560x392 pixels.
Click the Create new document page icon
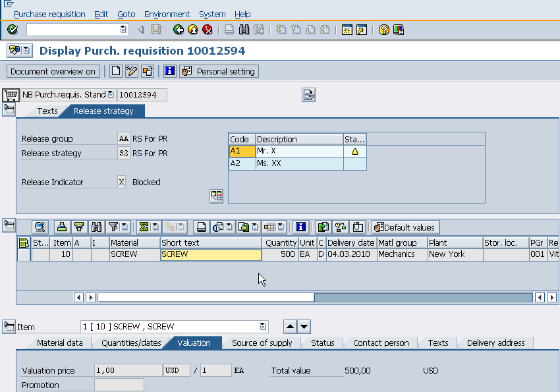[x=116, y=71]
